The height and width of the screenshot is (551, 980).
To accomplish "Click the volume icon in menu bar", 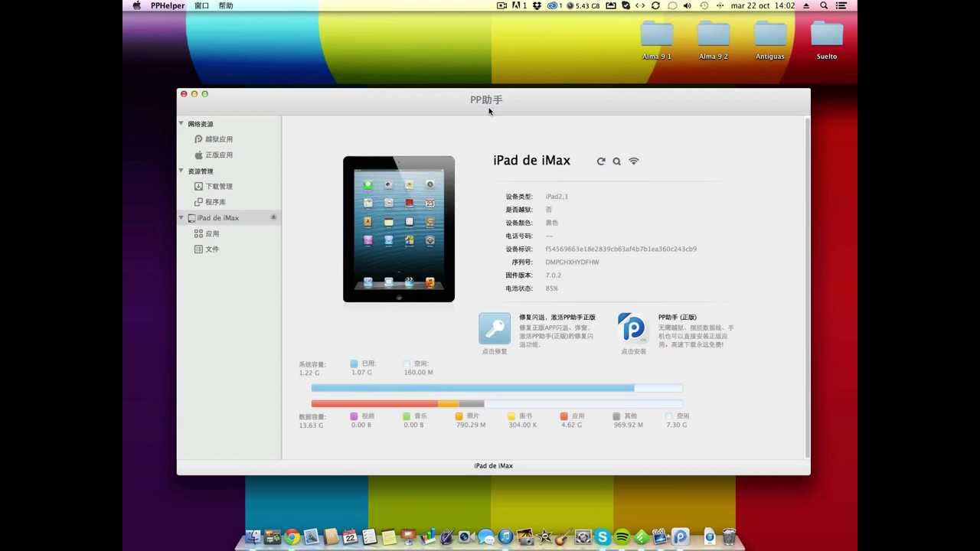I will pyautogui.click(x=687, y=5).
